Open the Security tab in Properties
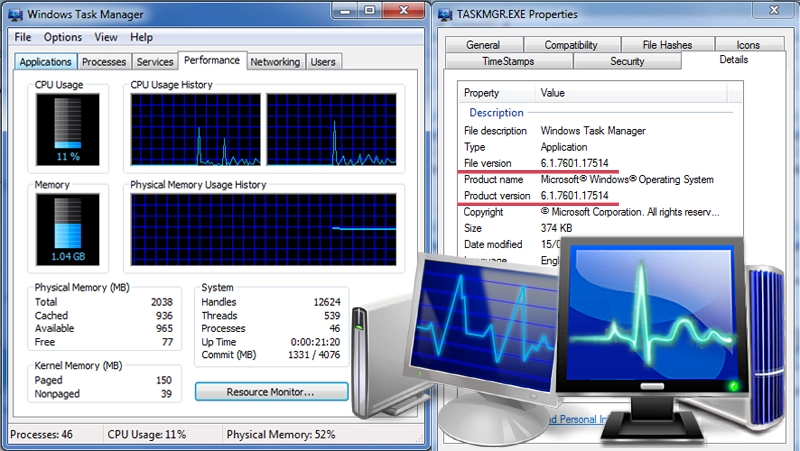Screen dimensions: 800x451 pyautogui.click(x=627, y=61)
